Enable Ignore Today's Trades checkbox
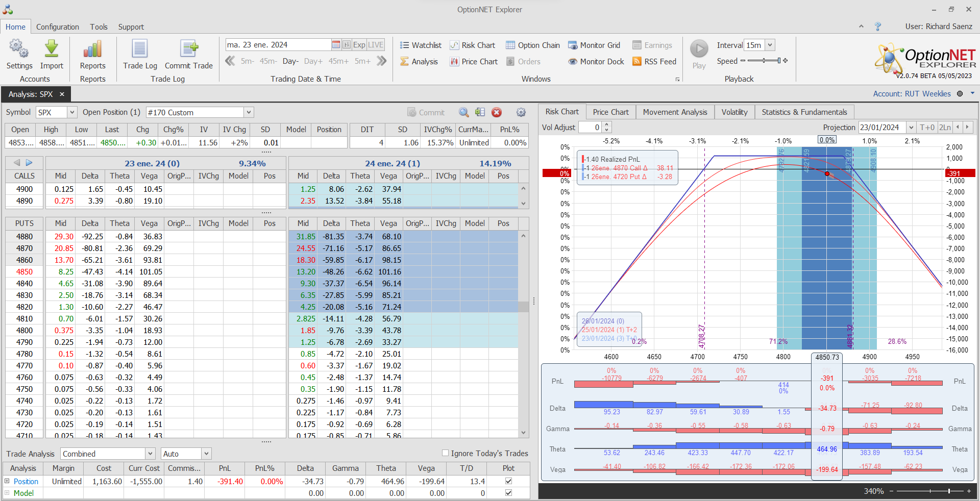The width and height of the screenshot is (980, 501). [x=445, y=453]
